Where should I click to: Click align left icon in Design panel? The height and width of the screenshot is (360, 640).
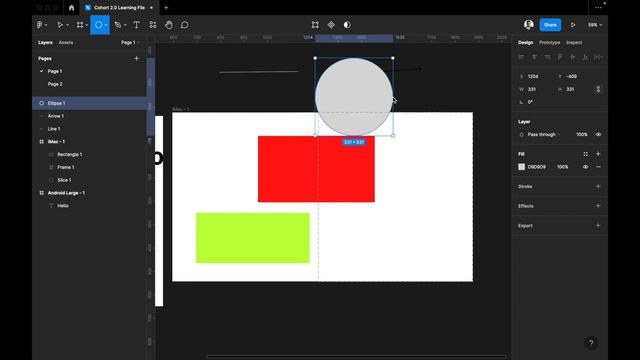click(x=521, y=57)
